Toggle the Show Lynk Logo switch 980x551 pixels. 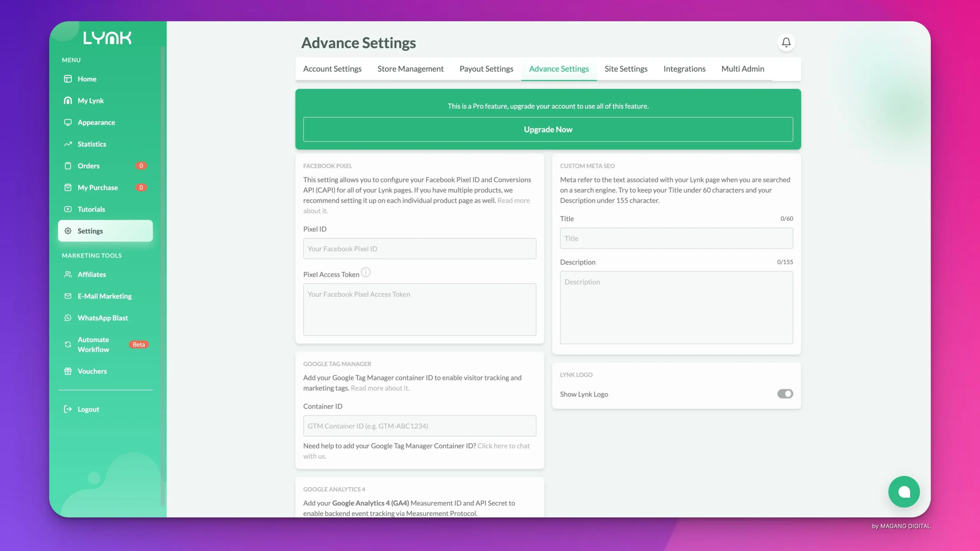pos(785,394)
